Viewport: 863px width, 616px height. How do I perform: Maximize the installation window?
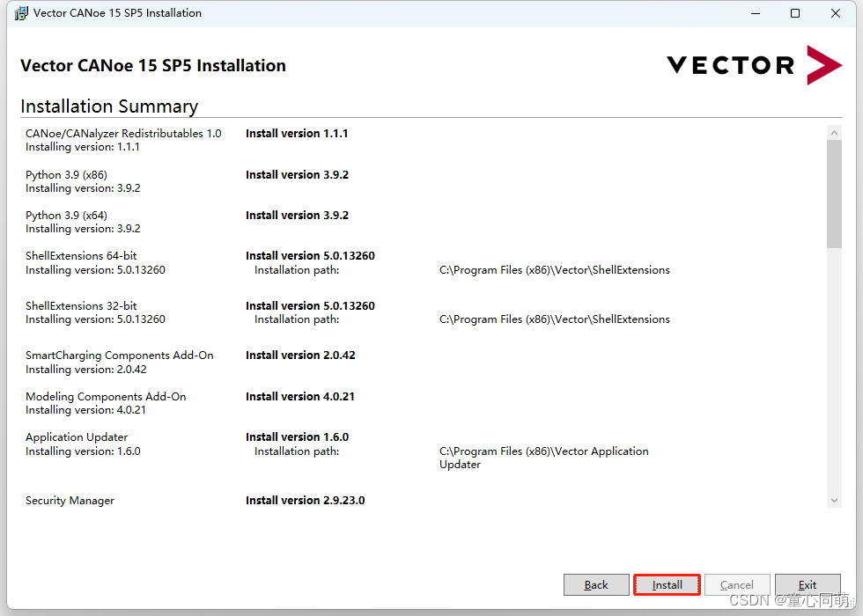coord(795,13)
